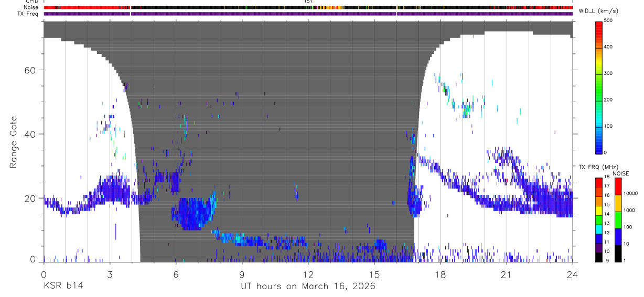
Task: Click the '300' tick on the WID colorbar
Action: click(609, 73)
